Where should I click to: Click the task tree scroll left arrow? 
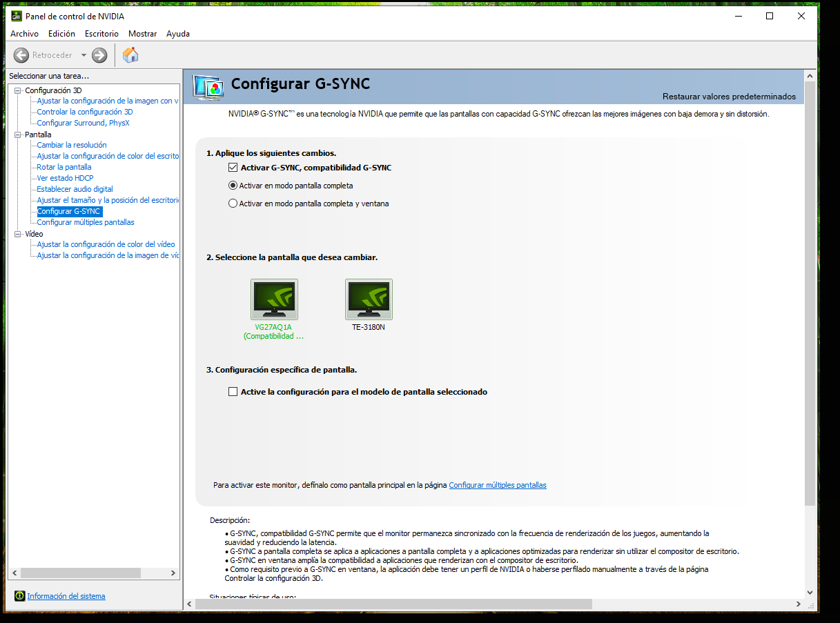13,573
